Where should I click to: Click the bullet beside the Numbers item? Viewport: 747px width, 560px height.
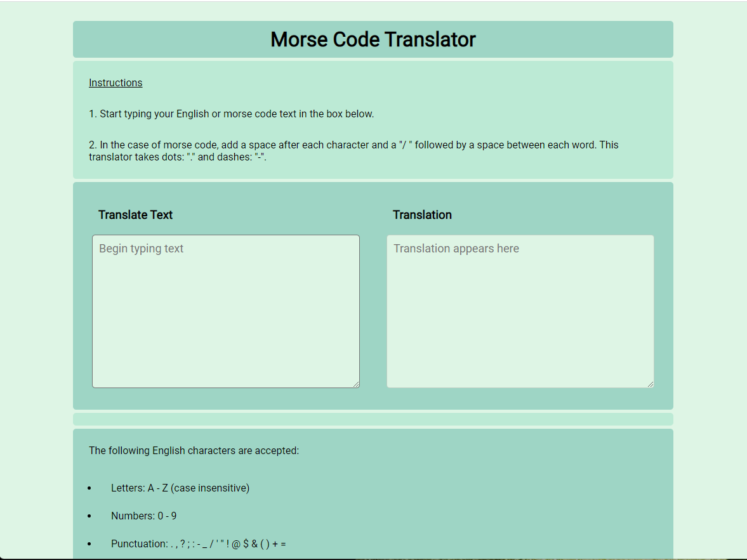click(x=89, y=516)
